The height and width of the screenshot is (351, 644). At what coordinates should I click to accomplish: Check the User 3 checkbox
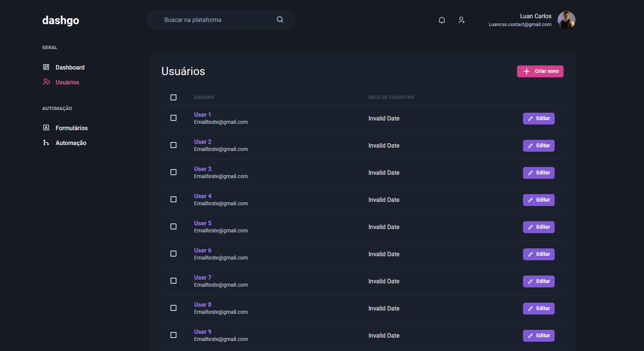(173, 172)
